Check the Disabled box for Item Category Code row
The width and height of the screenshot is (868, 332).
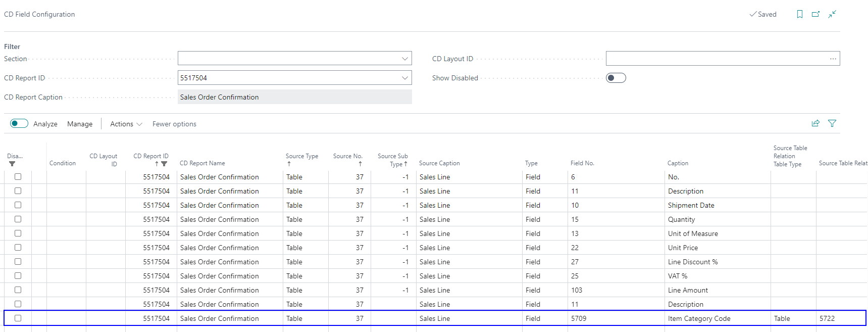coord(18,318)
